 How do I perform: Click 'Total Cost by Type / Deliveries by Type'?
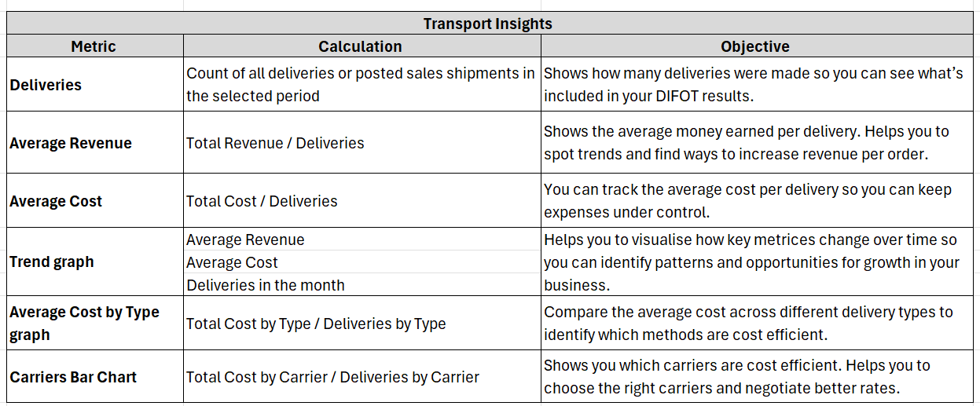click(316, 324)
